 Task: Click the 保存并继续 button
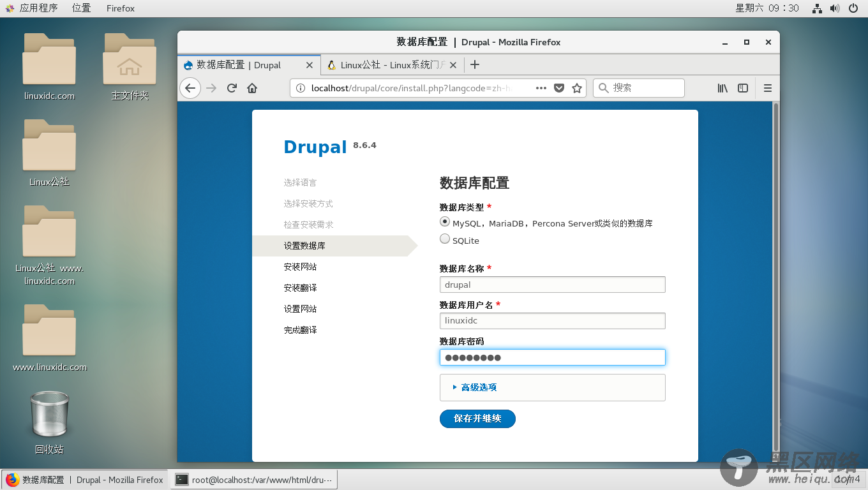pyautogui.click(x=477, y=419)
